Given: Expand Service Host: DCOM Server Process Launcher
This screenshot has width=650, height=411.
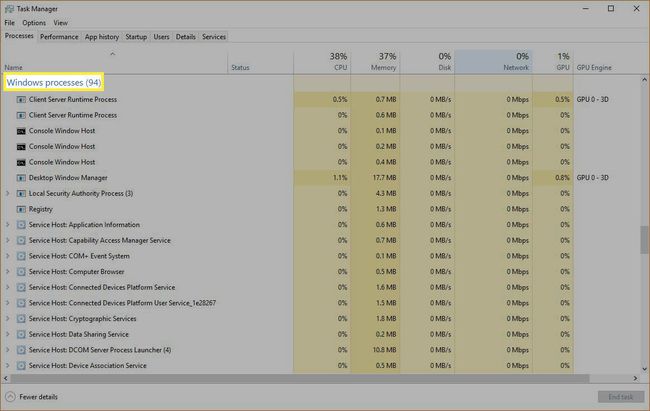Looking at the screenshot, I should (x=7, y=350).
